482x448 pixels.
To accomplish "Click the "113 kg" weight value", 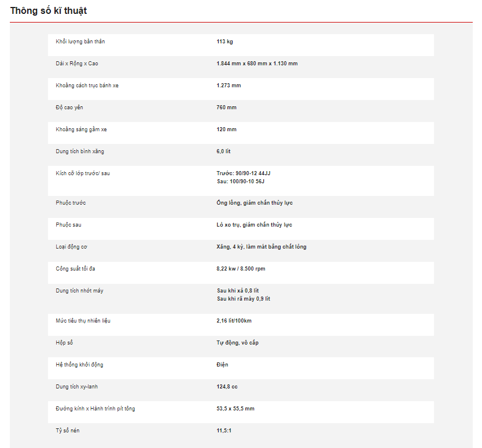I will [225, 42].
